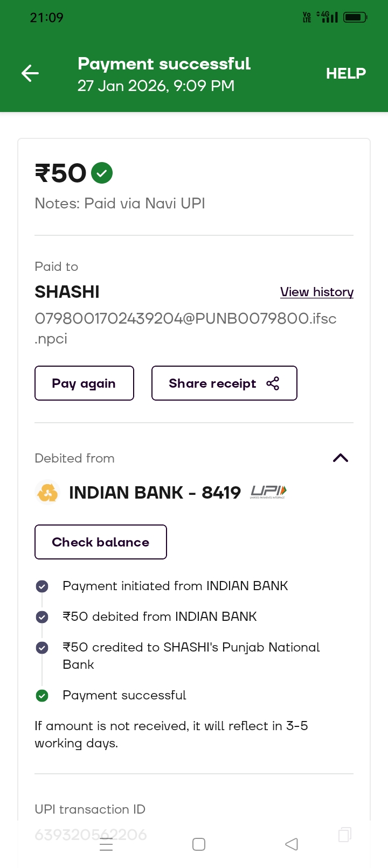Open View history for SHASHI

pos(317,292)
